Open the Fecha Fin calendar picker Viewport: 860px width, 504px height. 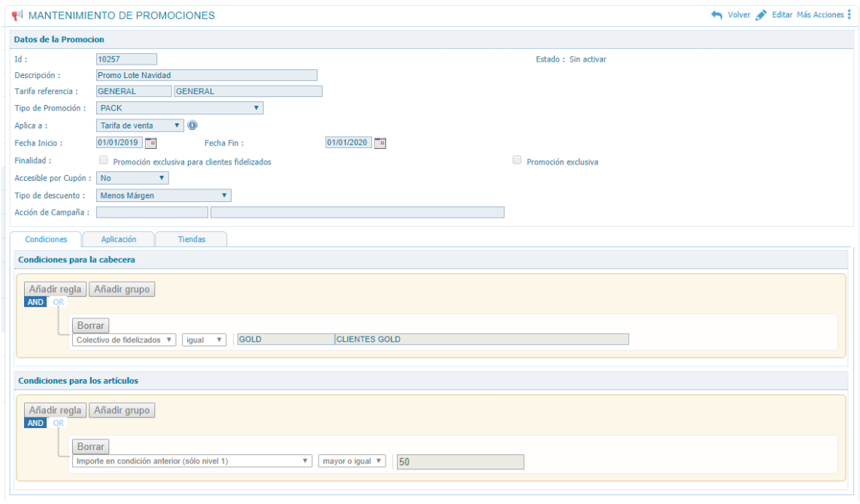[380, 143]
